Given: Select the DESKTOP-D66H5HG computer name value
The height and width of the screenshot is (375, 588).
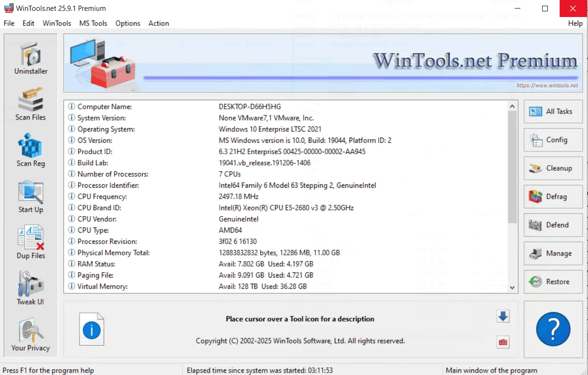Looking at the screenshot, I should [250, 107].
